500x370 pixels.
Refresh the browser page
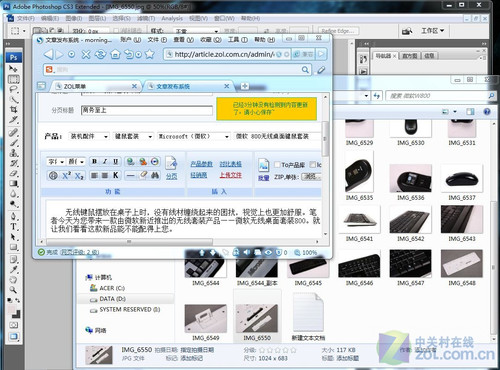pos(100,54)
